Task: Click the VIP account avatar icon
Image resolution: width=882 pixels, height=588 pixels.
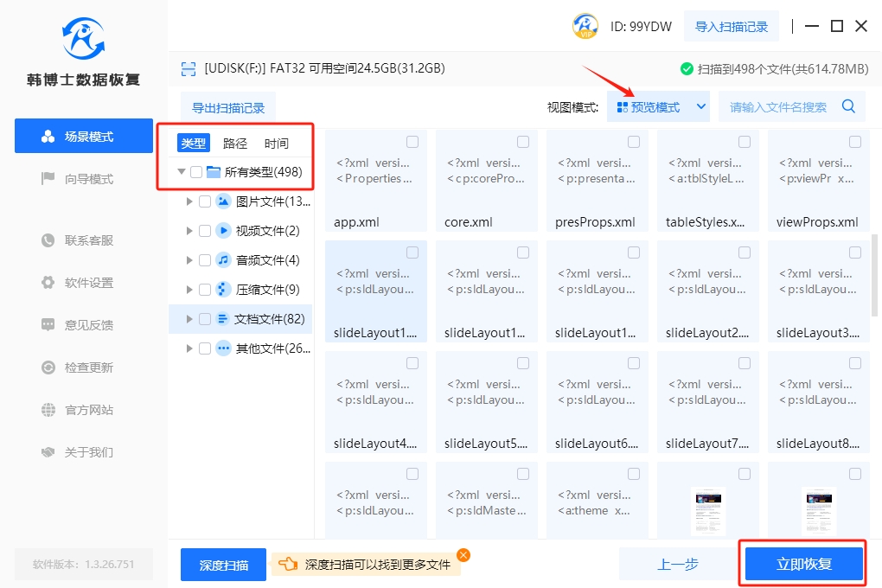Action: tap(585, 26)
